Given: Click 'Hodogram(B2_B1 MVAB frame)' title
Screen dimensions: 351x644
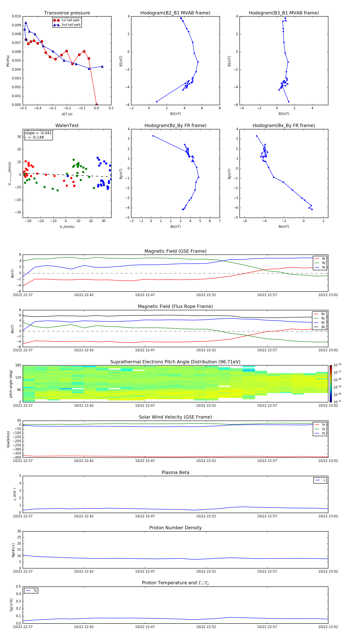Looking at the screenshot, I should [x=175, y=13].
